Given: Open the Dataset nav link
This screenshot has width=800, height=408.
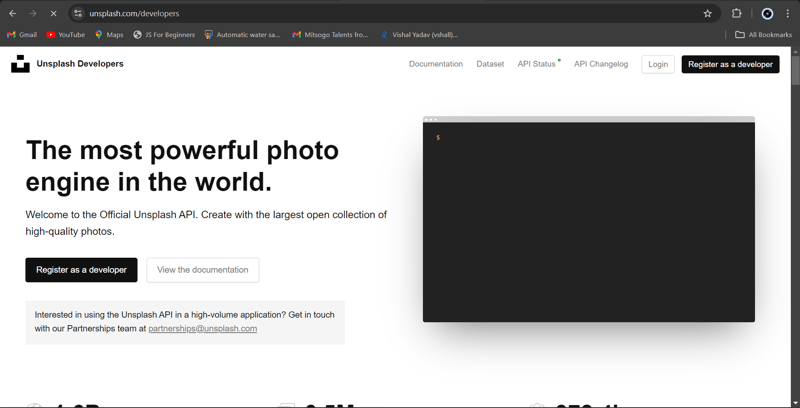Looking at the screenshot, I should [x=490, y=64].
